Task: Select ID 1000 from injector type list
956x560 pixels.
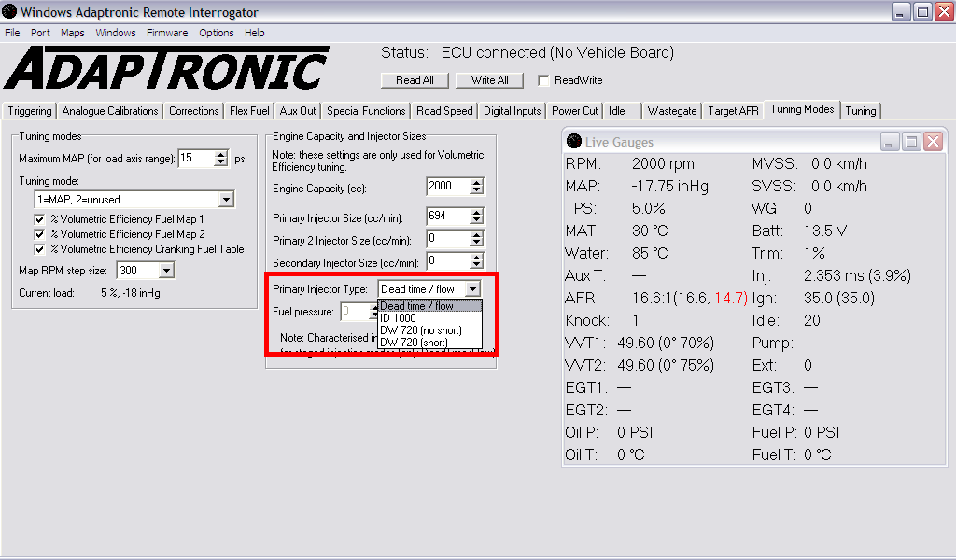Action: (398, 318)
